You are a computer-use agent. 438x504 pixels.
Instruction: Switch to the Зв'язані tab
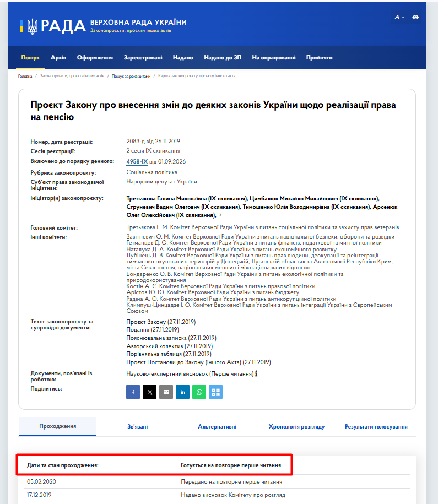click(x=138, y=426)
